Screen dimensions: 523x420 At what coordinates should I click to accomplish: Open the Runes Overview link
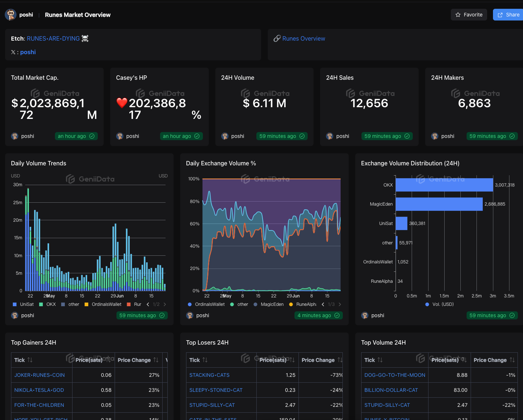(303, 38)
